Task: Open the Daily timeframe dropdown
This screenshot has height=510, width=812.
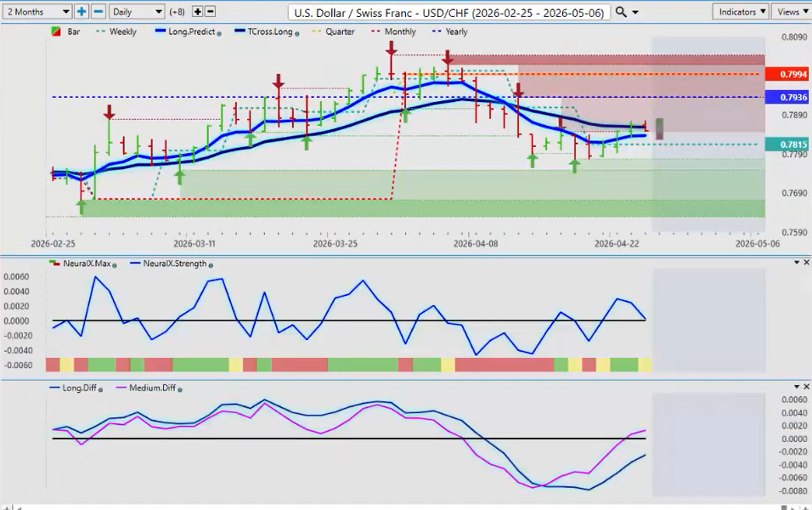Action: coord(137,12)
